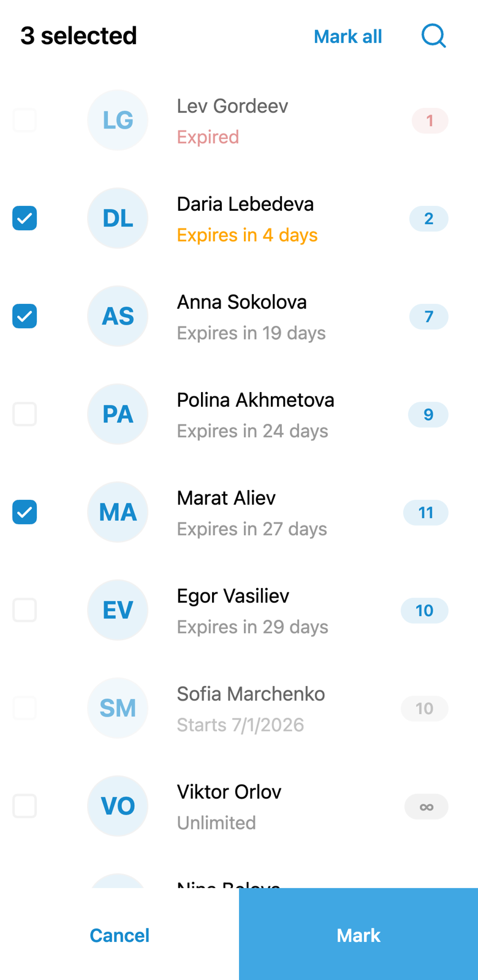Viewport: 478px width, 980px height.
Task: Check Viktor Orlov's checkbox
Action: (x=25, y=806)
